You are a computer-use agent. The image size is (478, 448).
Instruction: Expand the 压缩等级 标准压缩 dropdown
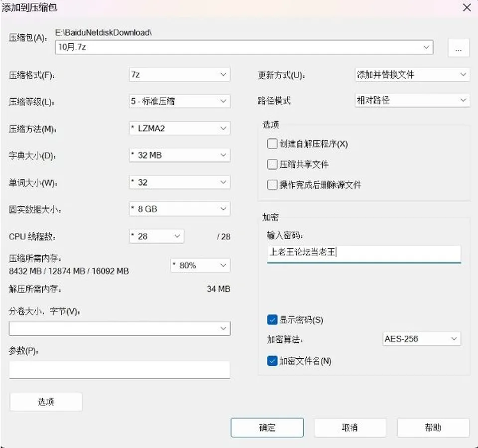[x=180, y=101]
